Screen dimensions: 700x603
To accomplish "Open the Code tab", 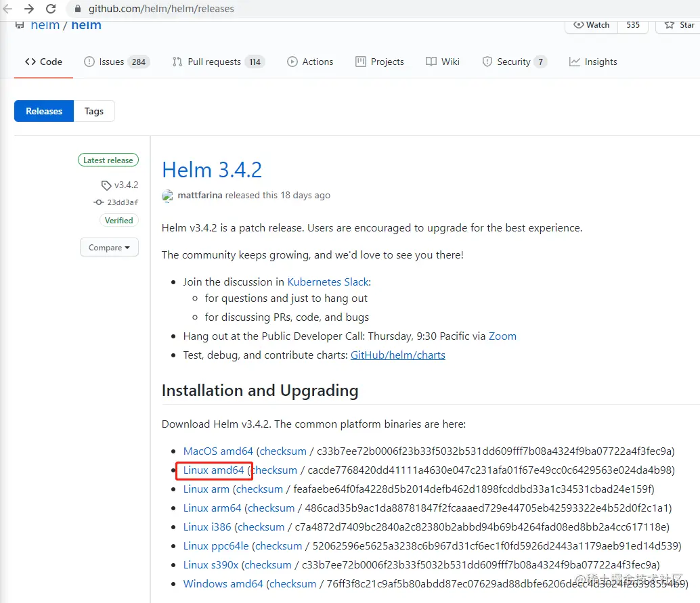I will (x=43, y=62).
